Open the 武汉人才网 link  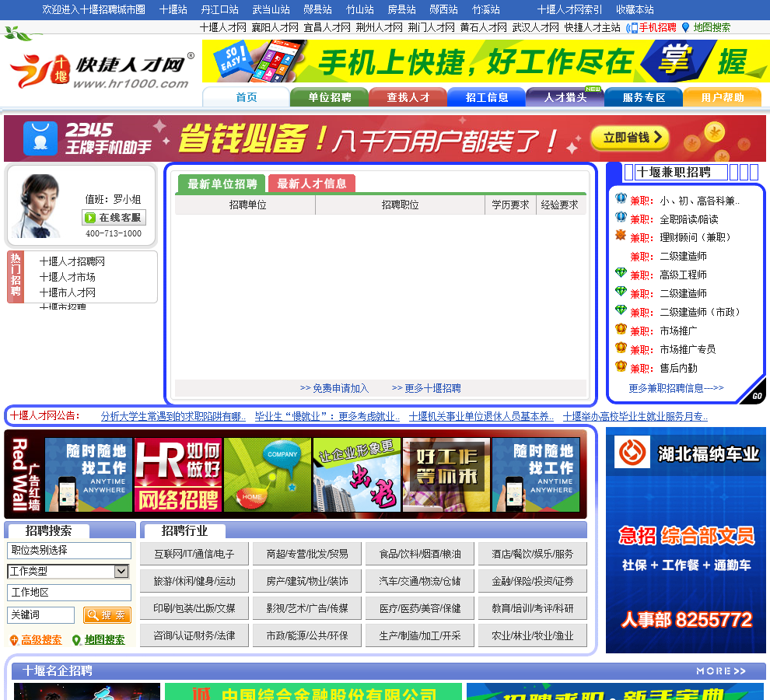(536, 27)
